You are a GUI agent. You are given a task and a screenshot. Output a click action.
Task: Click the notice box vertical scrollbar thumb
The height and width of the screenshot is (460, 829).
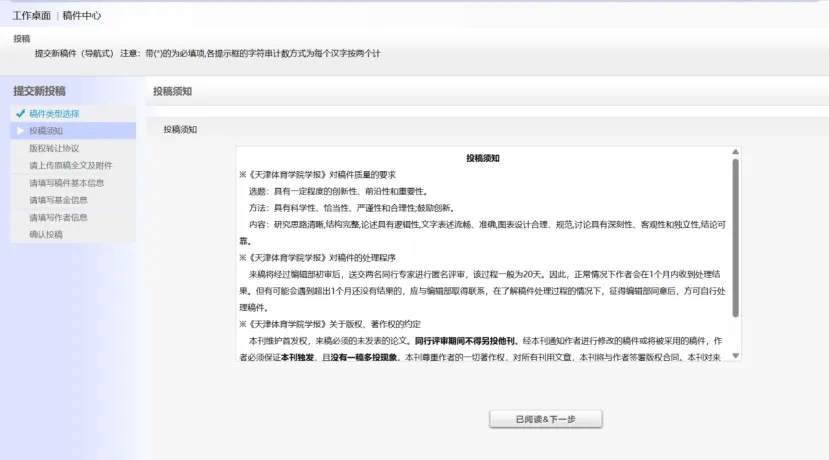coord(736,238)
